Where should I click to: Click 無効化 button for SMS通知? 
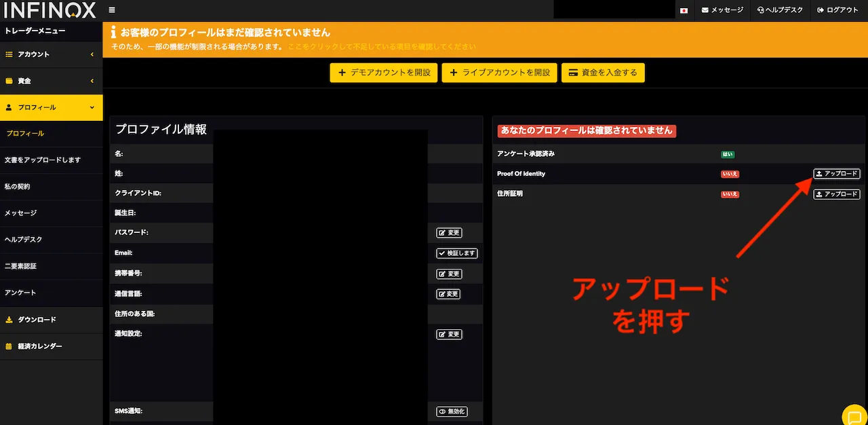click(x=452, y=411)
